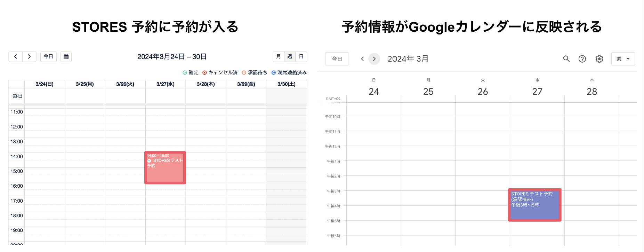Click the 3/28(木) column header
This screenshot has height=252, width=644.
tap(206, 84)
